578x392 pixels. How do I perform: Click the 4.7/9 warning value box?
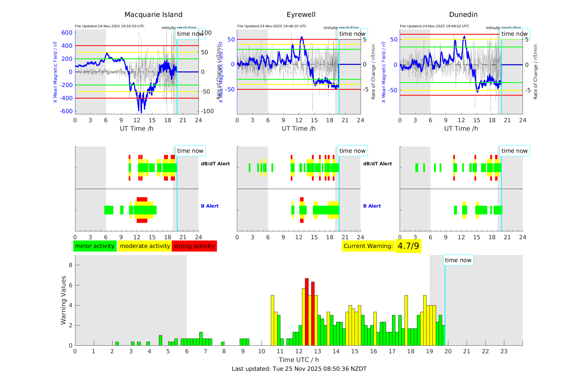[x=408, y=246]
